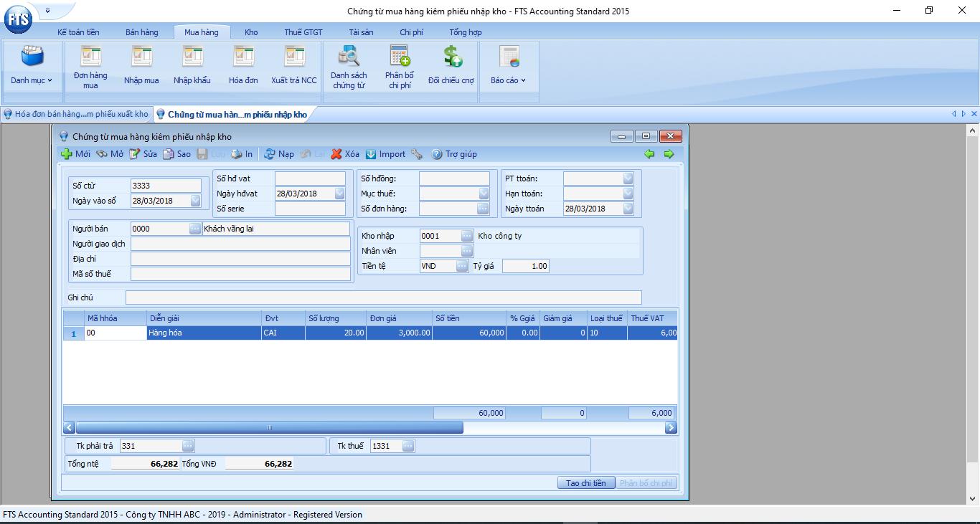
Task: Click the Địa chỉ address field
Action: tap(240, 259)
